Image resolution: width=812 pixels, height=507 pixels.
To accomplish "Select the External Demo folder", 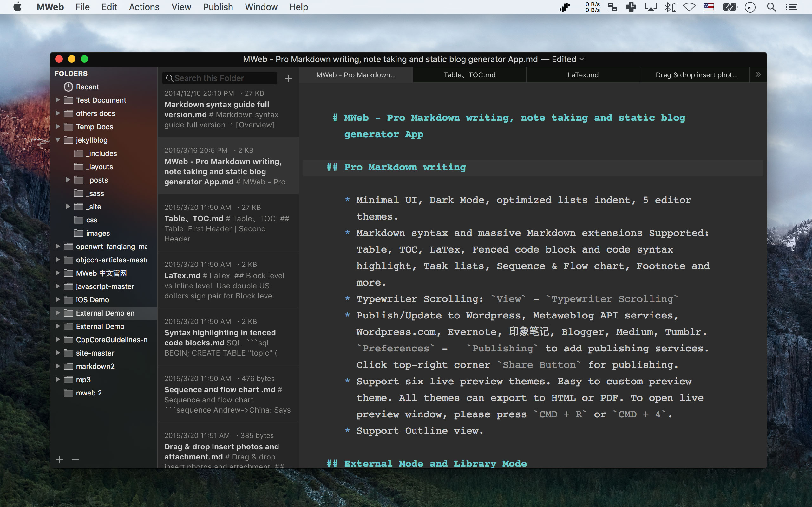I will pyautogui.click(x=100, y=326).
